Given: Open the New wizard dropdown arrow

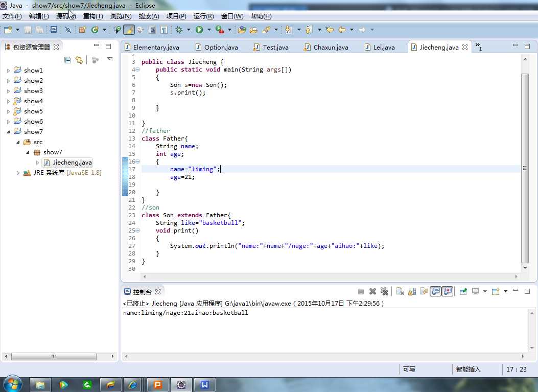Looking at the screenshot, I should click(x=17, y=30).
